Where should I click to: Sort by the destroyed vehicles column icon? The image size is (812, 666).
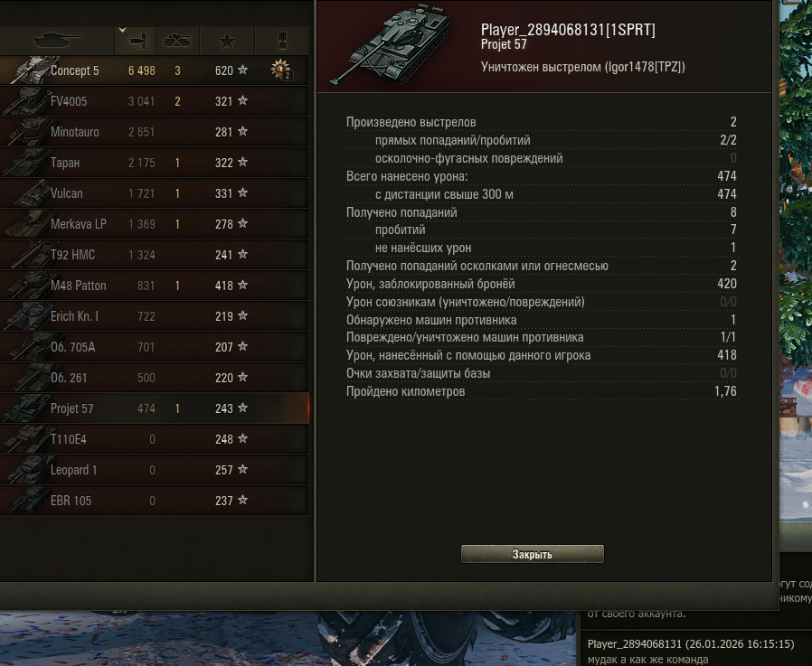click(x=177, y=41)
